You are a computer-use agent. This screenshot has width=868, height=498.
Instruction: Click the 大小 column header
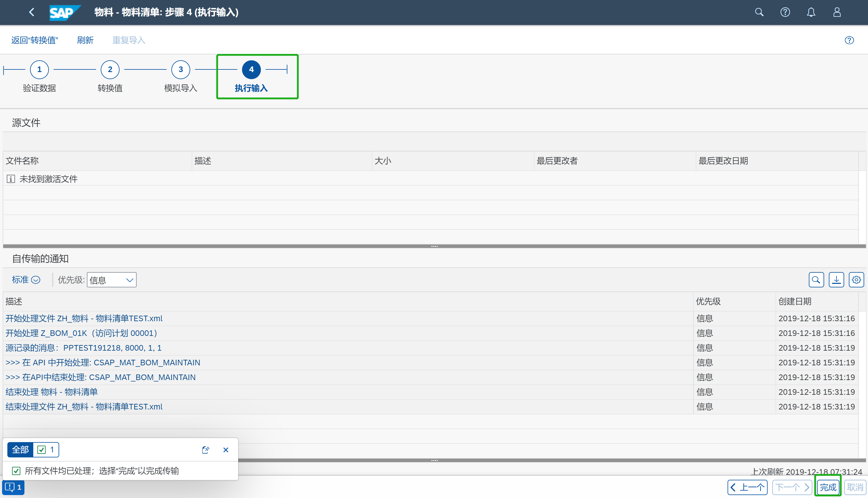pyautogui.click(x=453, y=161)
